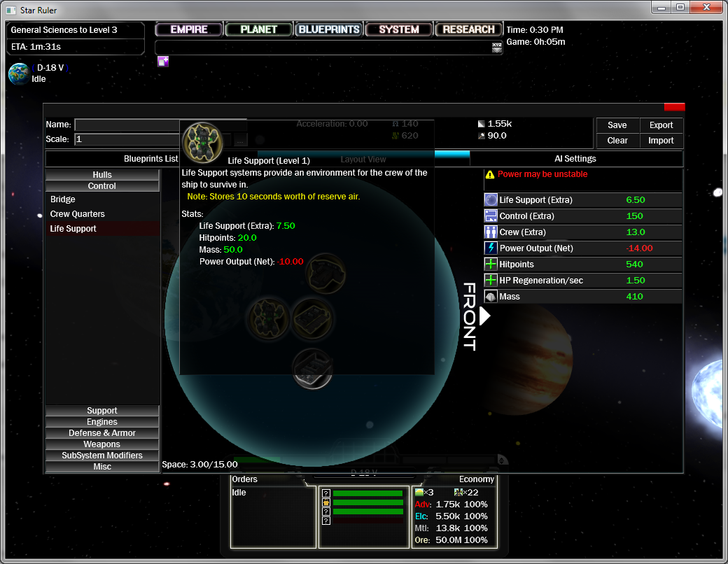Image resolution: width=728 pixels, height=564 pixels.
Task: Click the landscape icon showing x3 in Economy
Action: click(419, 492)
